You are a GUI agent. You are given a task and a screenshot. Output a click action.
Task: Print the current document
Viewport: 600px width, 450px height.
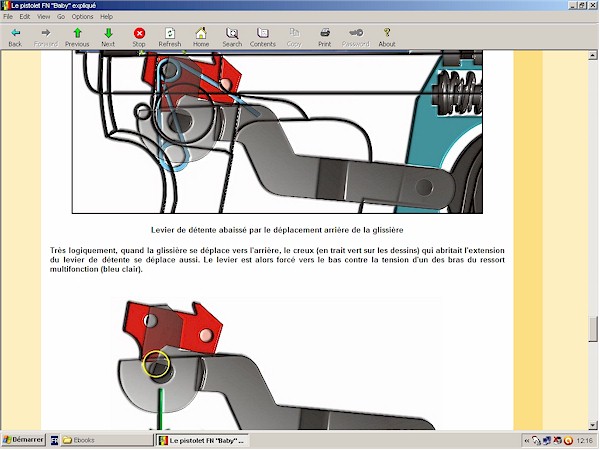coord(325,37)
